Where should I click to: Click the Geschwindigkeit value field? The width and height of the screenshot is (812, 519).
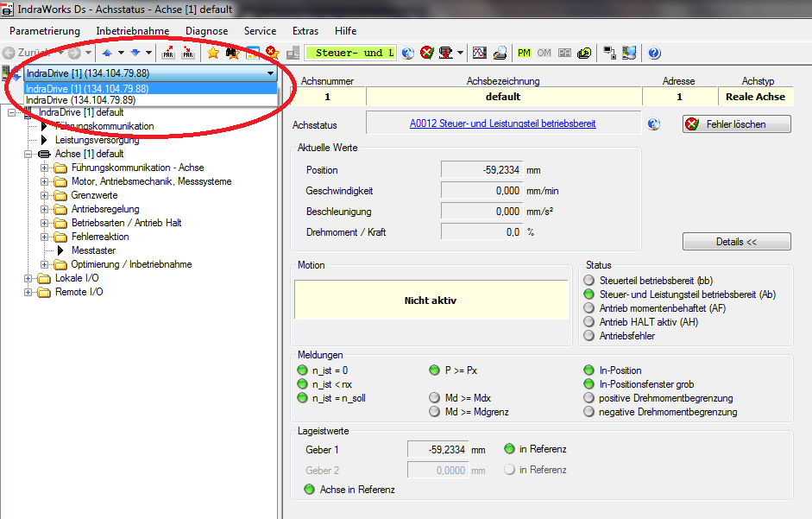tap(482, 190)
